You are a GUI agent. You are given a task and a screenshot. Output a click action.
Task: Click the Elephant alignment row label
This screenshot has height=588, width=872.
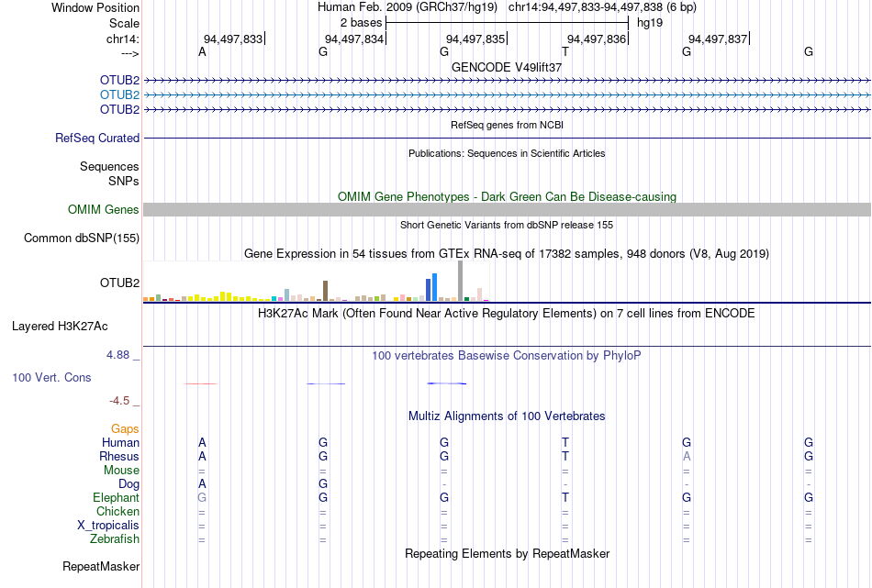pyautogui.click(x=117, y=497)
